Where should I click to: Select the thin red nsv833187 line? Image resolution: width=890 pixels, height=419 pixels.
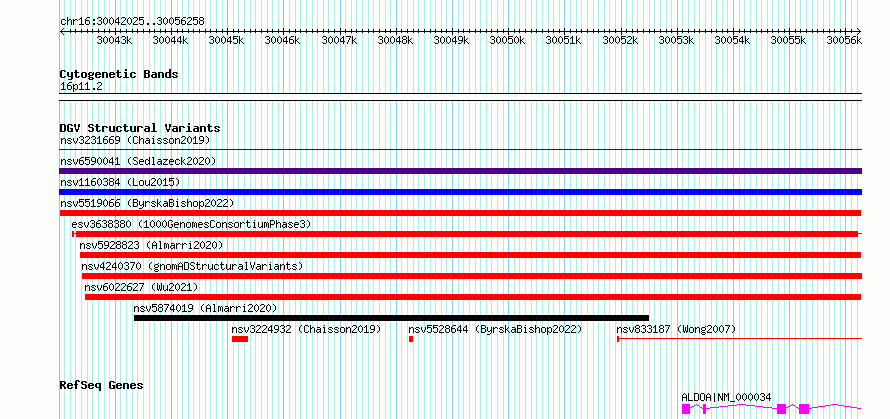coord(740,339)
